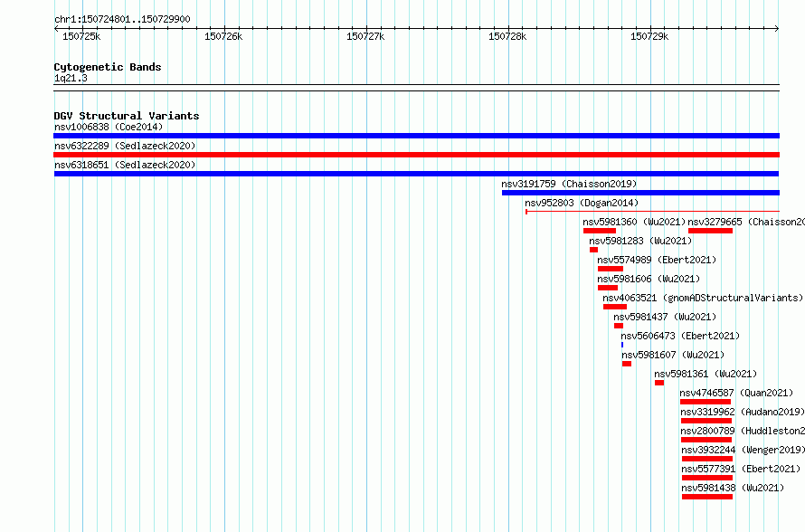This screenshot has height=532, width=805.
Task: Select red bar beneath nsv3319962
Action: [x=706, y=421]
